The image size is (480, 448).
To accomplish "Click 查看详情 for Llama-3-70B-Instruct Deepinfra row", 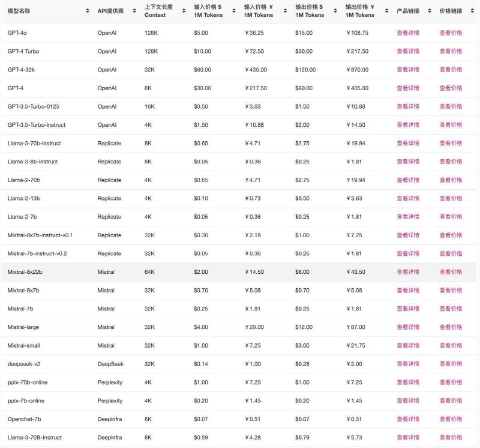I will (x=408, y=437).
